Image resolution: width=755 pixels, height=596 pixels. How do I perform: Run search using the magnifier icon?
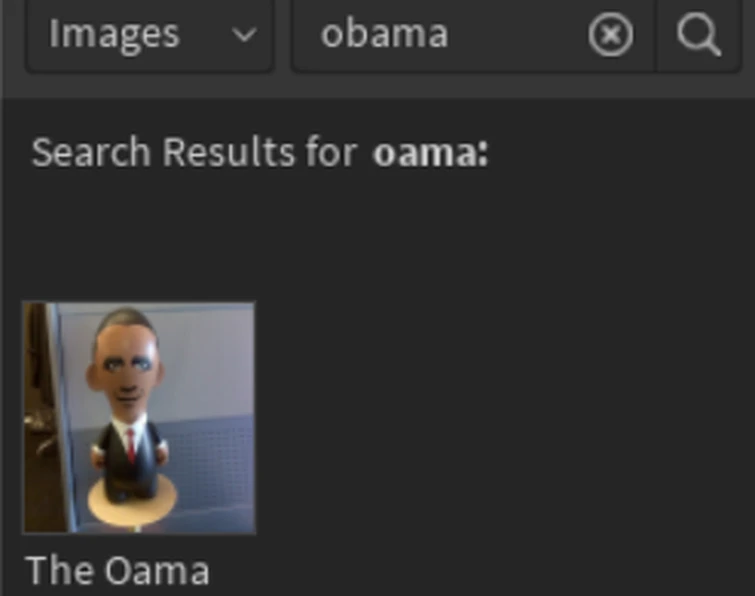tap(699, 35)
